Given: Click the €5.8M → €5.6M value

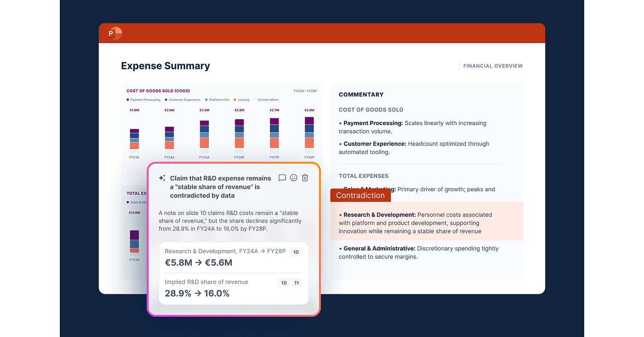Looking at the screenshot, I should pyautogui.click(x=199, y=263).
